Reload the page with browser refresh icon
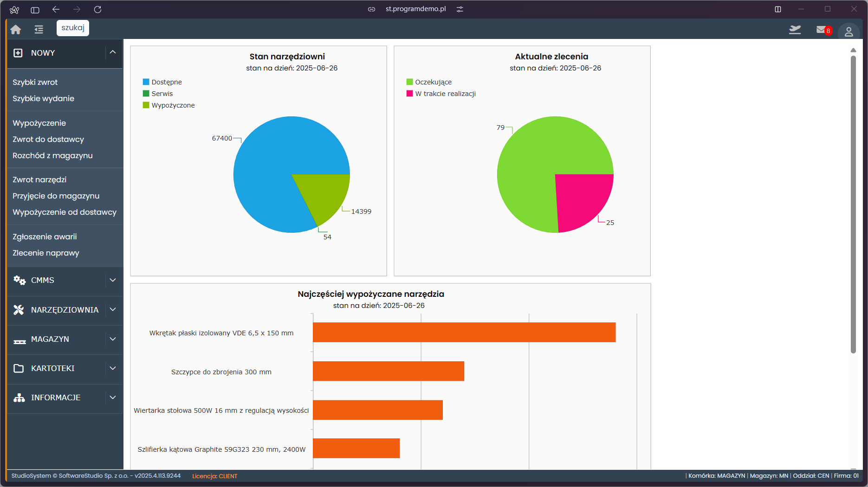The image size is (868, 487). (97, 9)
